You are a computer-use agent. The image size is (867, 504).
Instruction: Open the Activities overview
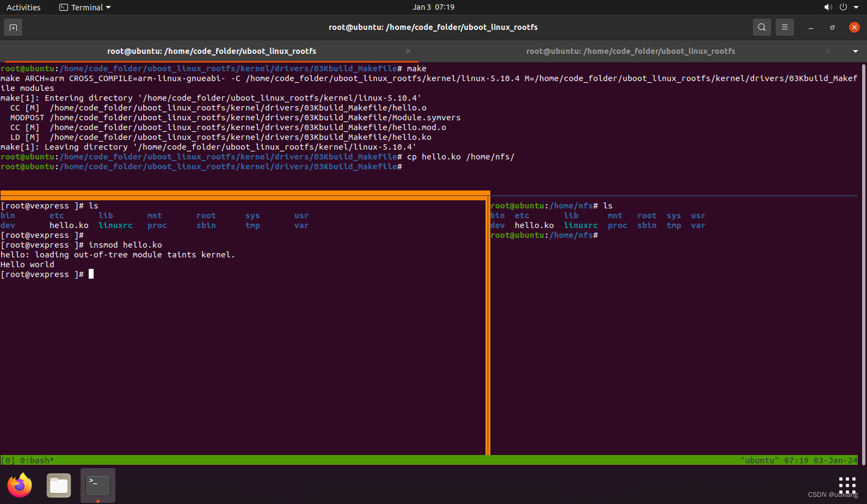click(x=23, y=7)
